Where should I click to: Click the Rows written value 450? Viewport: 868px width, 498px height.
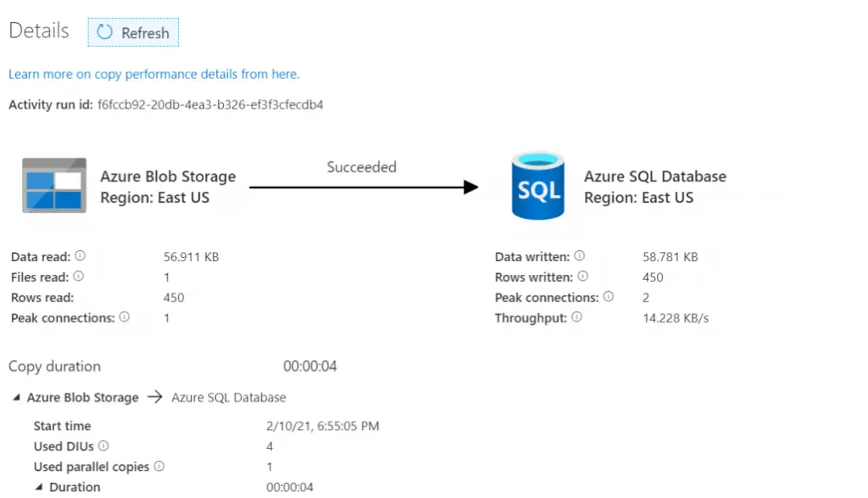(653, 277)
